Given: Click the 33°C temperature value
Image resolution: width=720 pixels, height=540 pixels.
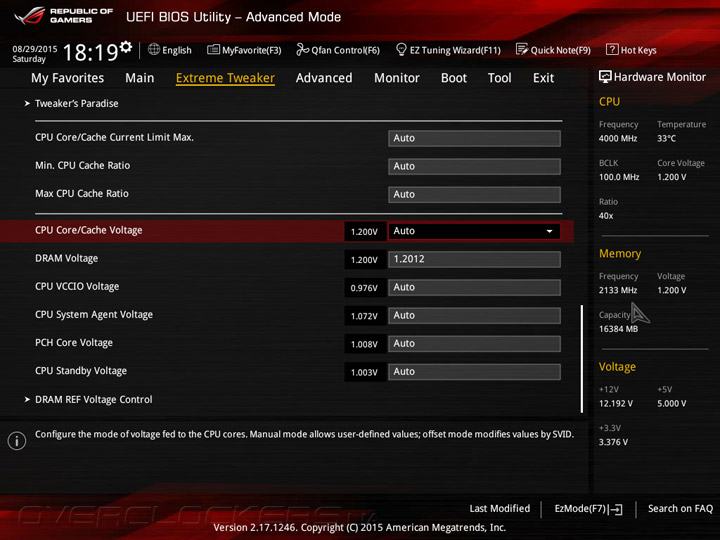Looking at the screenshot, I should 666,139.
